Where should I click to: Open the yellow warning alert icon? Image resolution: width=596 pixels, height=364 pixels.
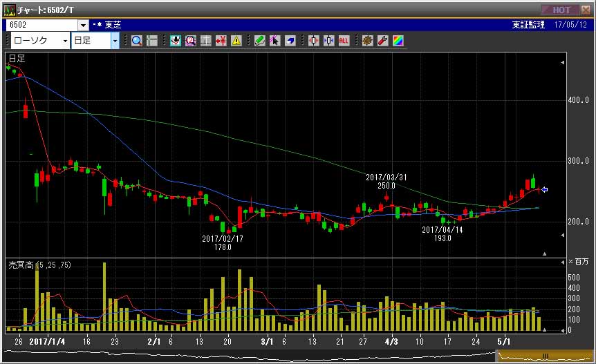pyautogui.click(x=236, y=41)
